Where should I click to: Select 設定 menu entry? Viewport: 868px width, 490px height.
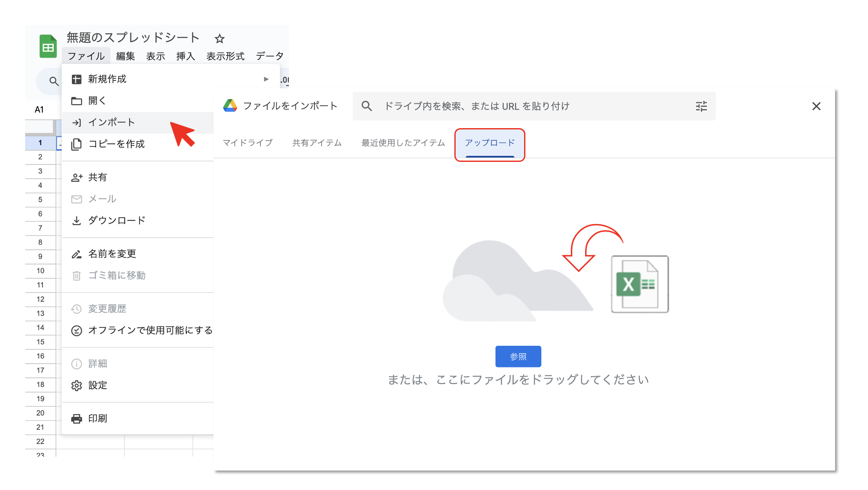click(139, 386)
